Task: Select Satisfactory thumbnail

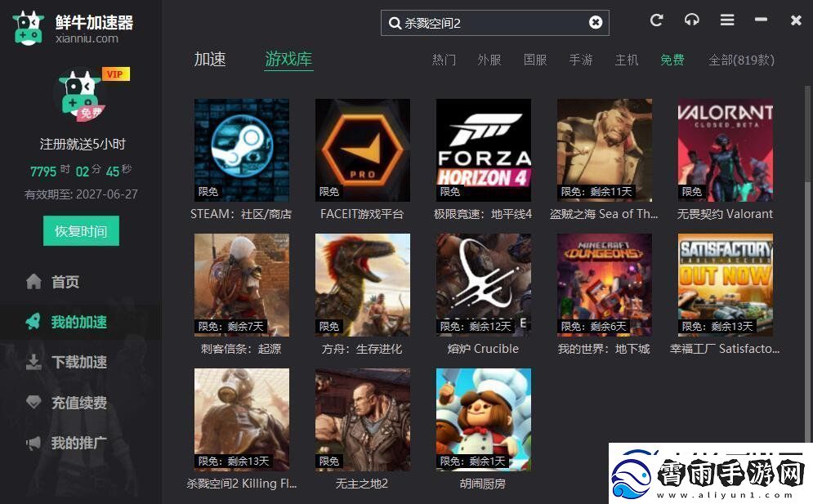Action: click(726, 284)
